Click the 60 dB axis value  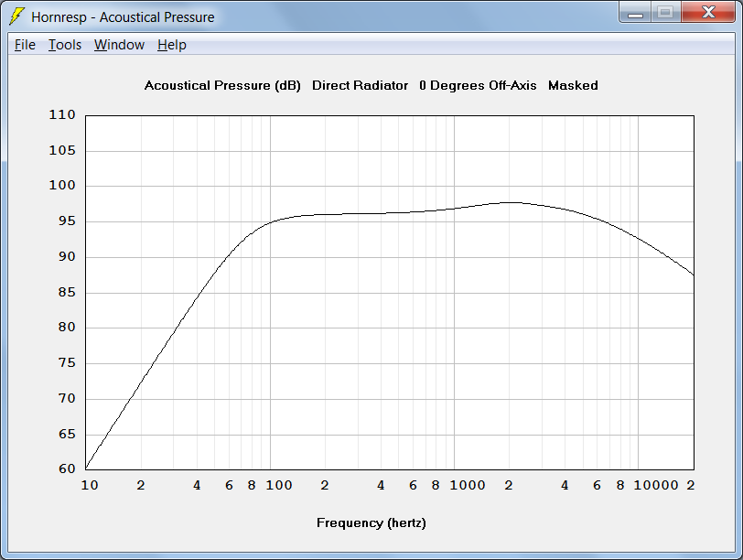(x=67, y=468)
